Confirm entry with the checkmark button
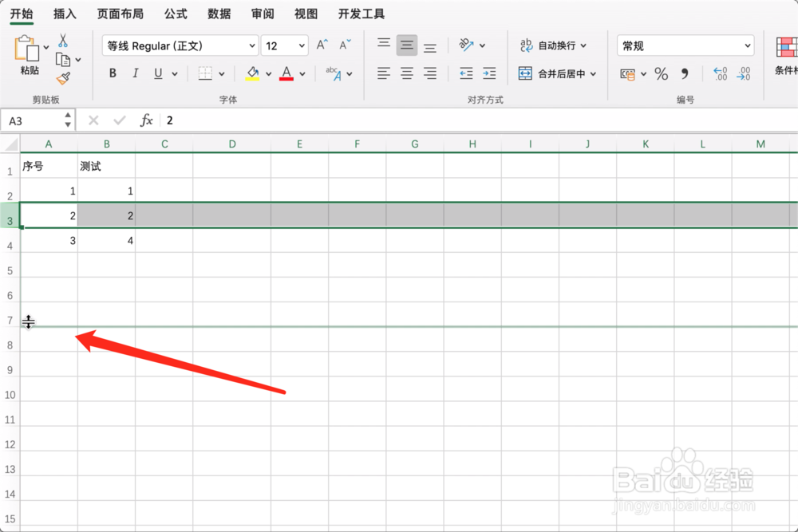This screenshot has height=532, width=798. coord(120,120)
